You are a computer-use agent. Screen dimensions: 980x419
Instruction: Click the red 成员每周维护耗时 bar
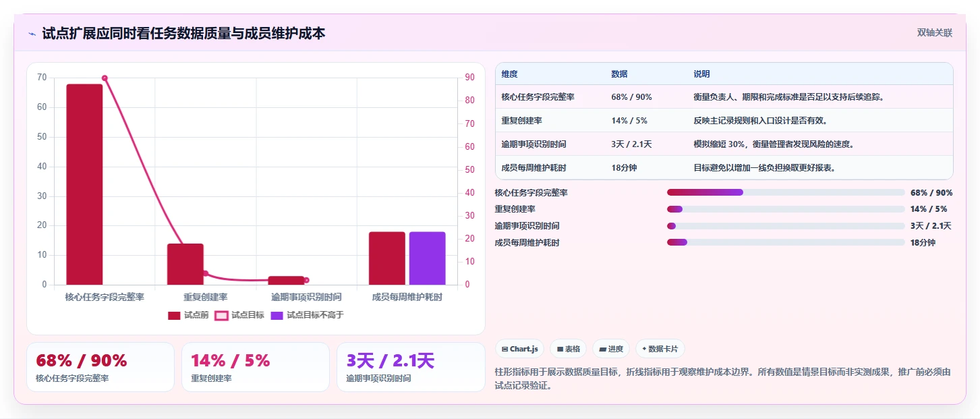(387, 258)
